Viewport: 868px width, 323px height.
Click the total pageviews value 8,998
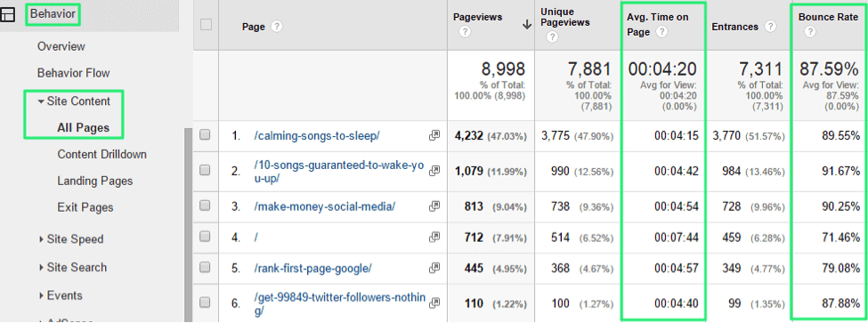(x=502, y=69)
